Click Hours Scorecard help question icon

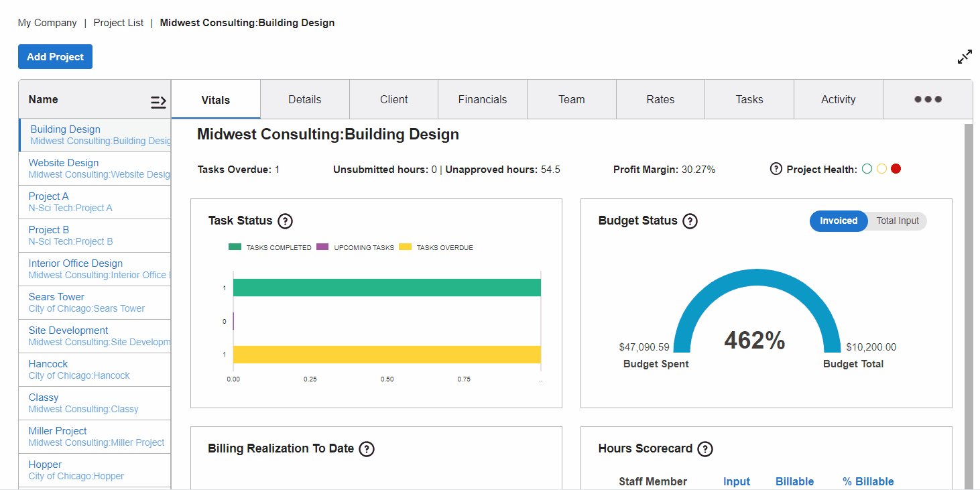[705, 449]
